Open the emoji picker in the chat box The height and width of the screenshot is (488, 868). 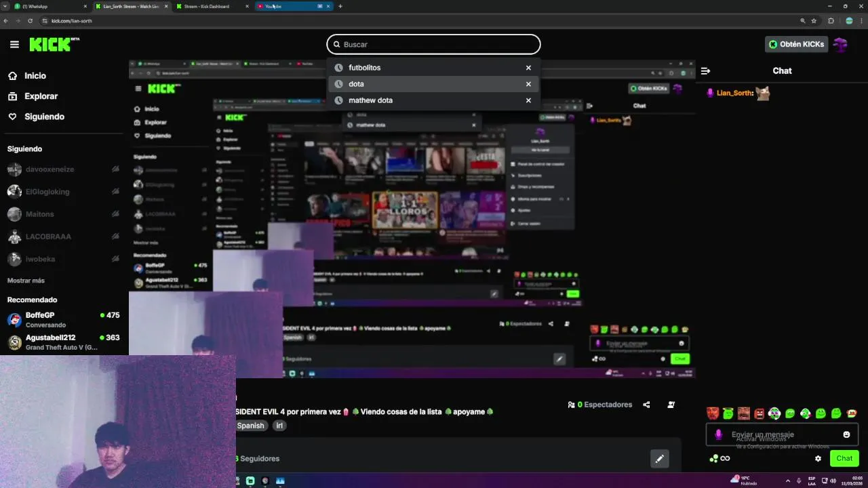tap(846, 434)
